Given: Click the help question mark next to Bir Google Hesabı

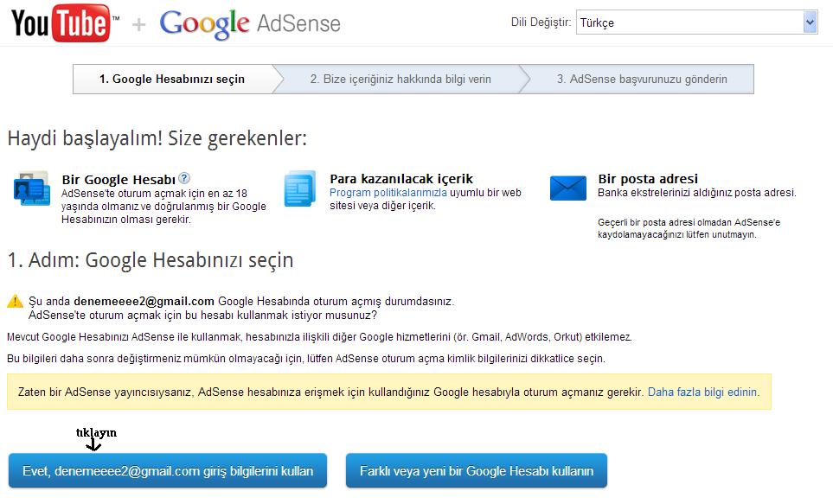Looking at the screenshot, I should 183,178.
